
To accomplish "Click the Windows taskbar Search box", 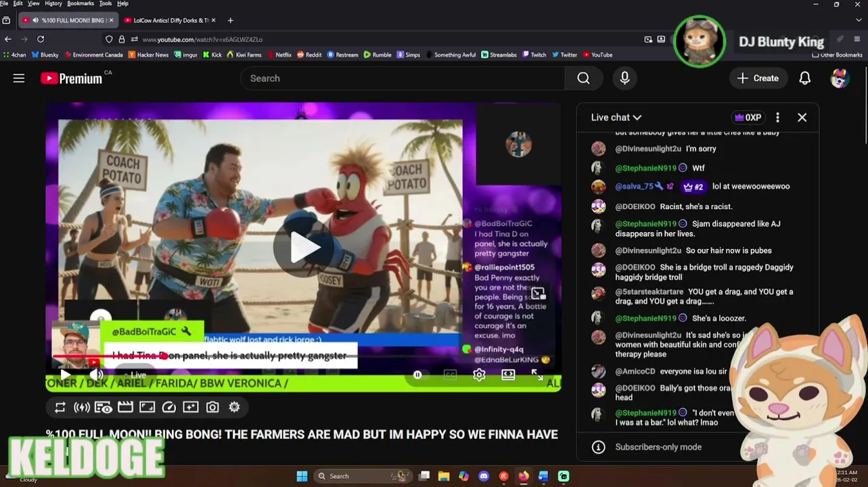I will (363, 476).
